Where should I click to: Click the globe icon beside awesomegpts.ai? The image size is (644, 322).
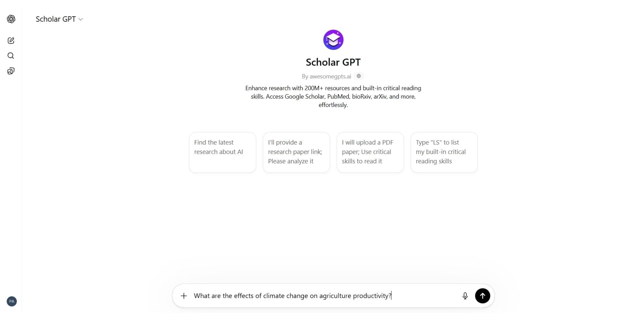[x=359, y=76]
